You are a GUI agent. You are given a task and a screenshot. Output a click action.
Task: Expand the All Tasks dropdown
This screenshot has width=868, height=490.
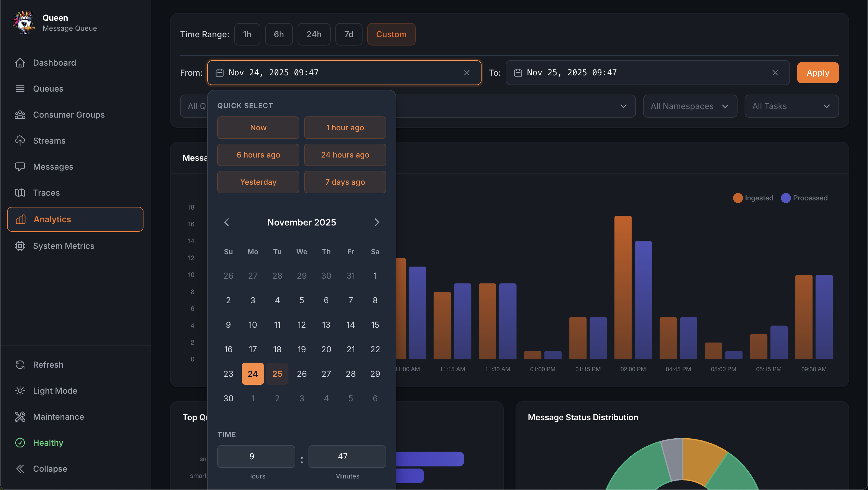(791, 106)
